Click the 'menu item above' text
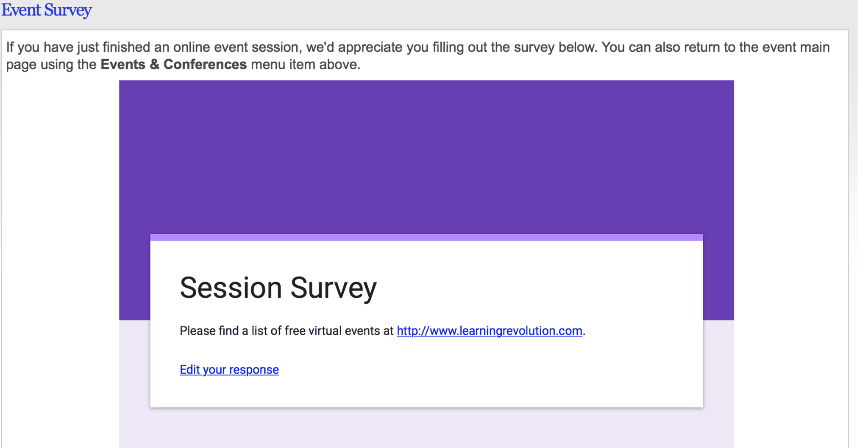The height and width of the screenshot is (448, 868). point(305,64)
